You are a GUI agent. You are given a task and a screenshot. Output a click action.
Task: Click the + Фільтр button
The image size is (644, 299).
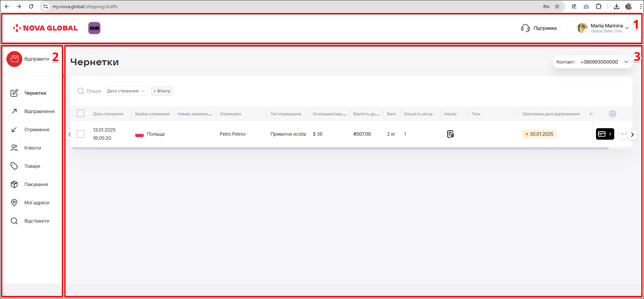[162, 91]
